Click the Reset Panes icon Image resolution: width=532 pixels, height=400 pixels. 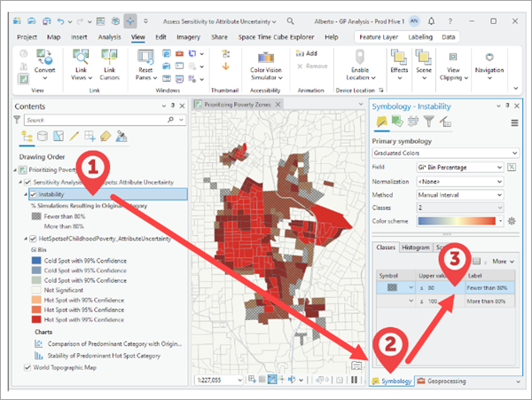[146, 56]
